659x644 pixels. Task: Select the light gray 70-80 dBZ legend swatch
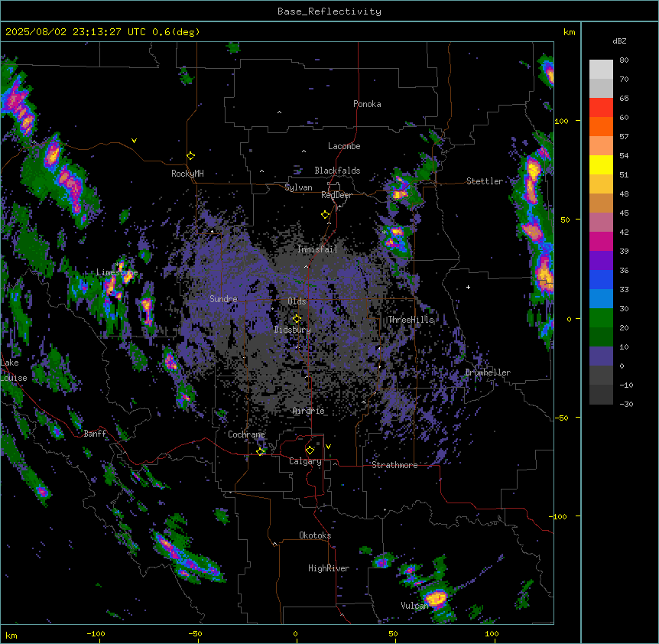[601, 70]
